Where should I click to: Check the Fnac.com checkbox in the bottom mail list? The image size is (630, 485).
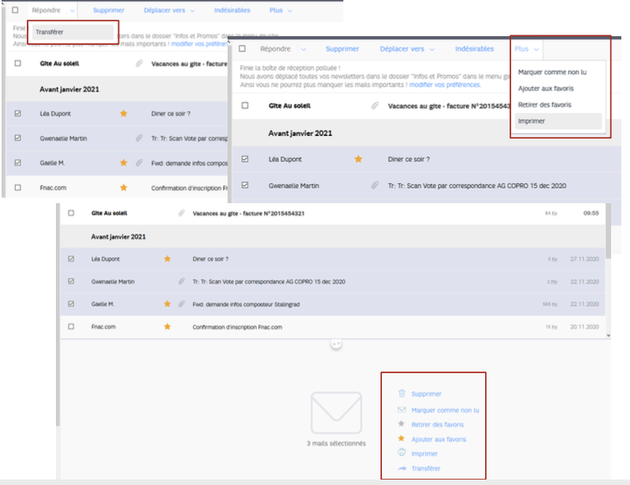pyautogui.click(x=71, y=326)
